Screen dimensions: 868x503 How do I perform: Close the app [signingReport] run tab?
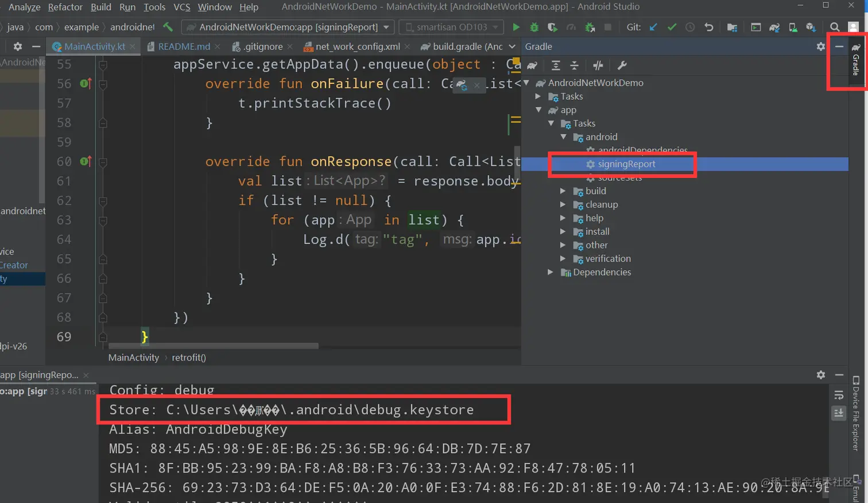coord(86,375)
